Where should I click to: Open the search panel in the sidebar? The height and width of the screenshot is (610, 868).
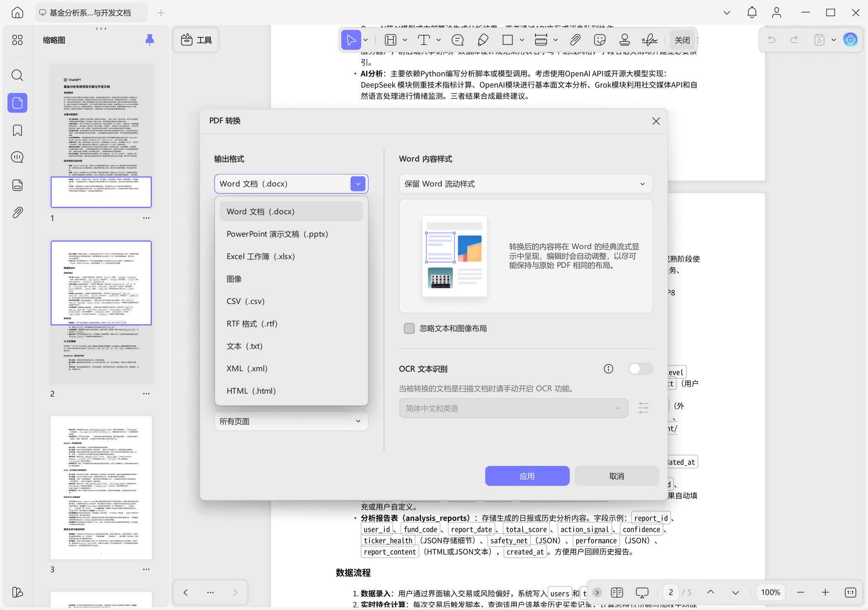click(17, 75)
